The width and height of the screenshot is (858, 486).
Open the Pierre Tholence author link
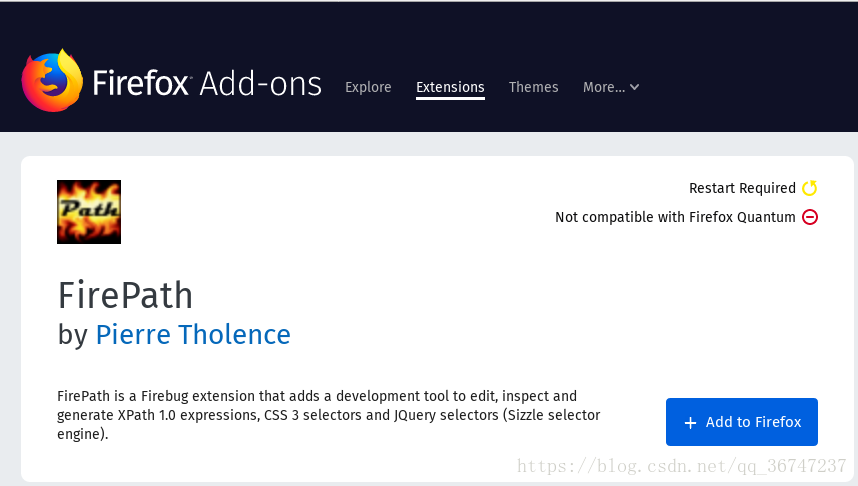[x=193, y=334]
